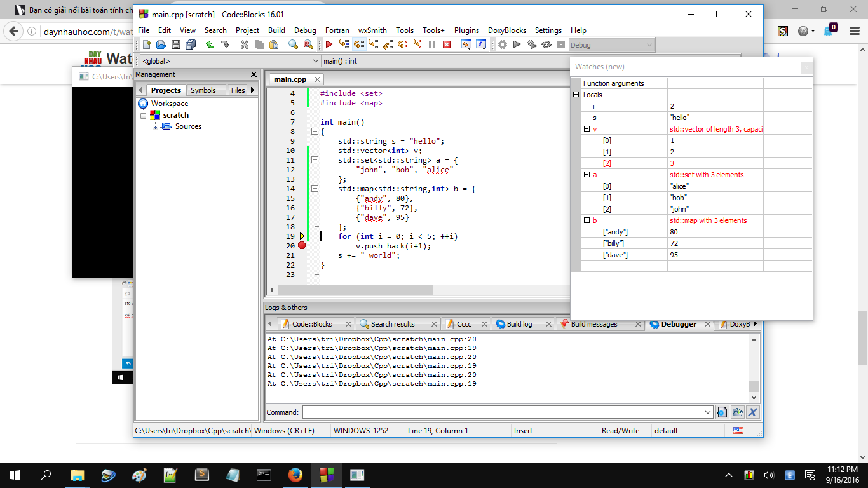Click the Debugging windows toolbar icon
Screen dimensions: 868x488
[x=466, y=44]
